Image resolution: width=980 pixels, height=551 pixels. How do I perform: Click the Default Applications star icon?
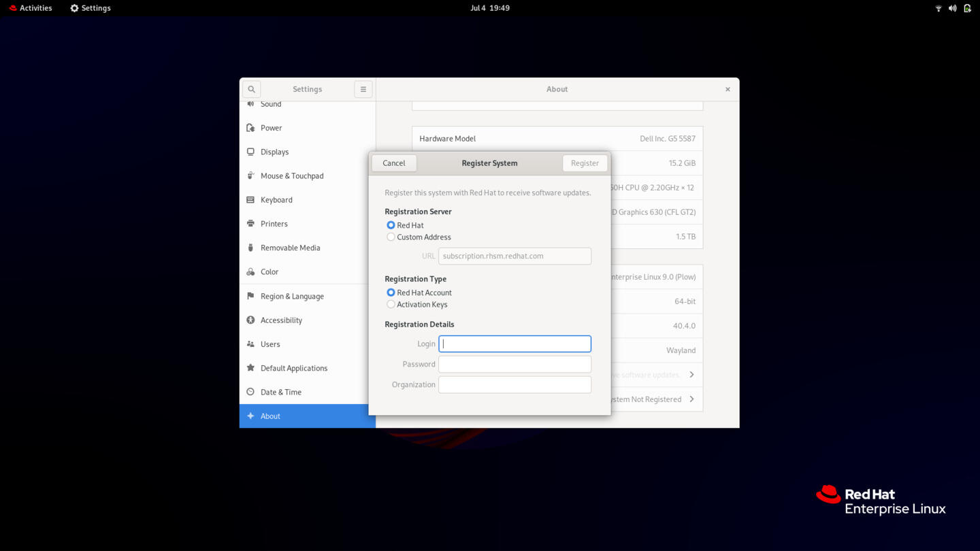[x=250, y=368]
